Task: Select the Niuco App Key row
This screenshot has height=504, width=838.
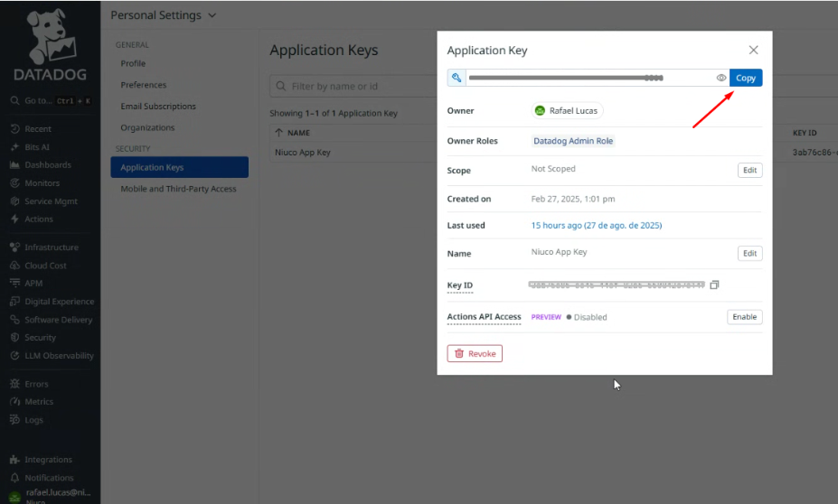Action: pos(353,152)
